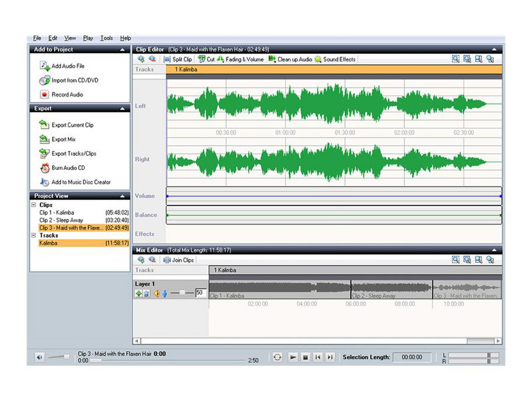Screen dimensions: 532x399
Task: Collapse the Clips tree node
Action: pyautogui.click(x=34, y=205)
